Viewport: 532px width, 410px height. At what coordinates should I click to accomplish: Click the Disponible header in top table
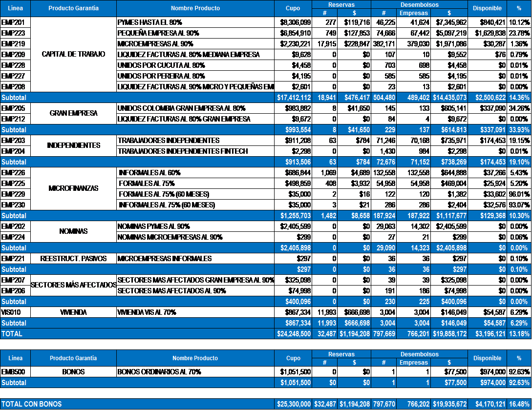click(487, 8)
